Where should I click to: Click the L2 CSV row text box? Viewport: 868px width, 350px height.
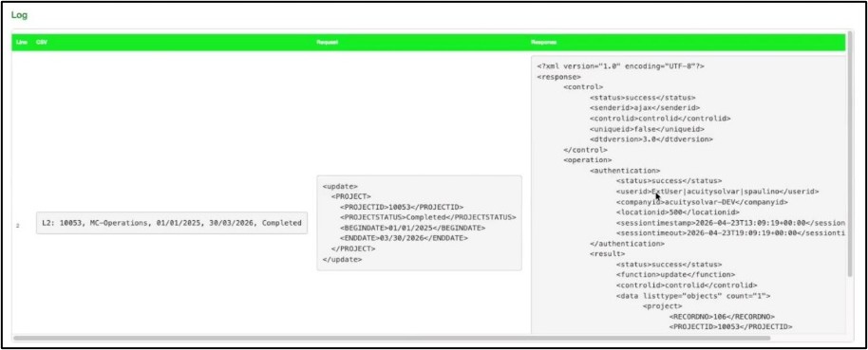tap(172, 223)
